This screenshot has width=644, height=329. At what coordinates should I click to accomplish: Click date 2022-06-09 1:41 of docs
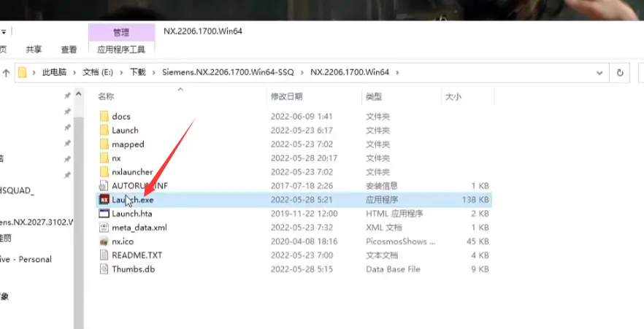pos(303,117)
